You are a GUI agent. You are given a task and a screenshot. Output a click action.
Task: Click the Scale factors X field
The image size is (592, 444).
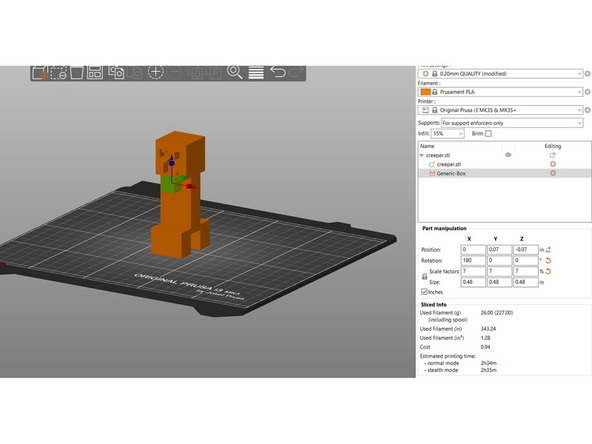pyautogui.click(x=473, y=271)
